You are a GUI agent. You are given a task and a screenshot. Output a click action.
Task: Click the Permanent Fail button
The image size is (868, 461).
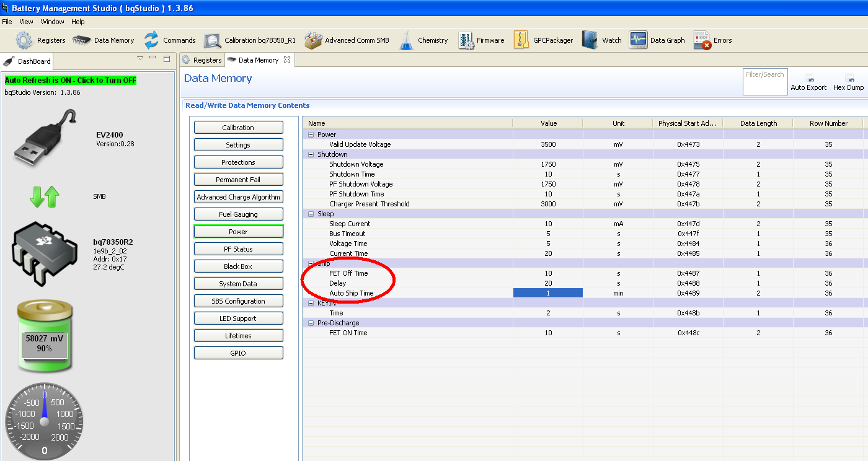click(x=239, y=180)
